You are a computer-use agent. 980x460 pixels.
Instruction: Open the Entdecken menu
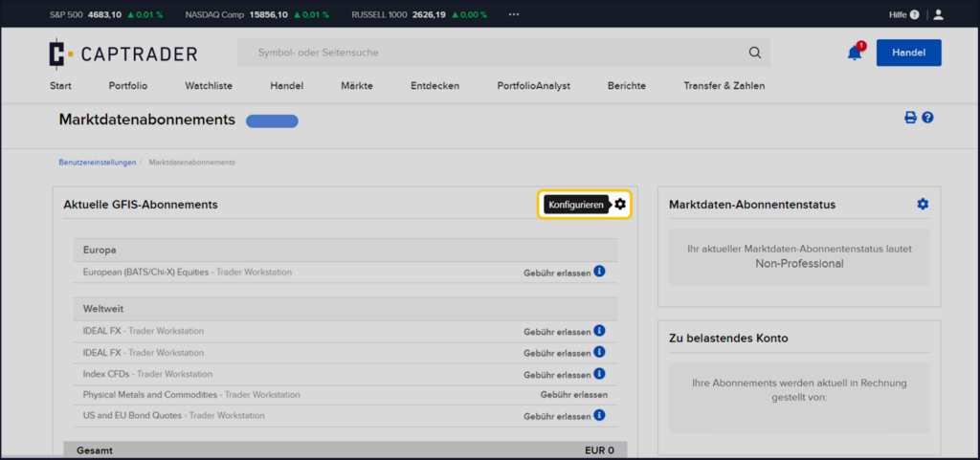435,86
